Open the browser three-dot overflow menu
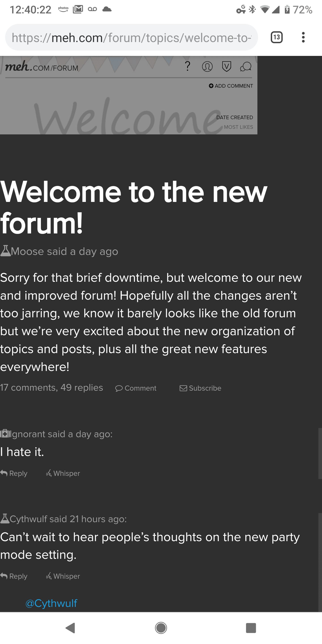 (303, 38)
